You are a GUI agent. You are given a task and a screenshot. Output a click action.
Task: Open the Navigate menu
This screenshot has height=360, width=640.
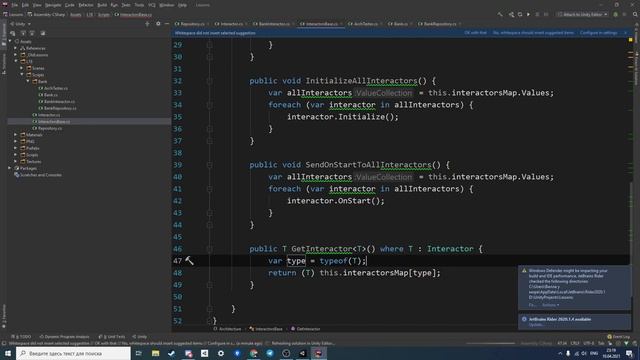(x=53, y=5)
